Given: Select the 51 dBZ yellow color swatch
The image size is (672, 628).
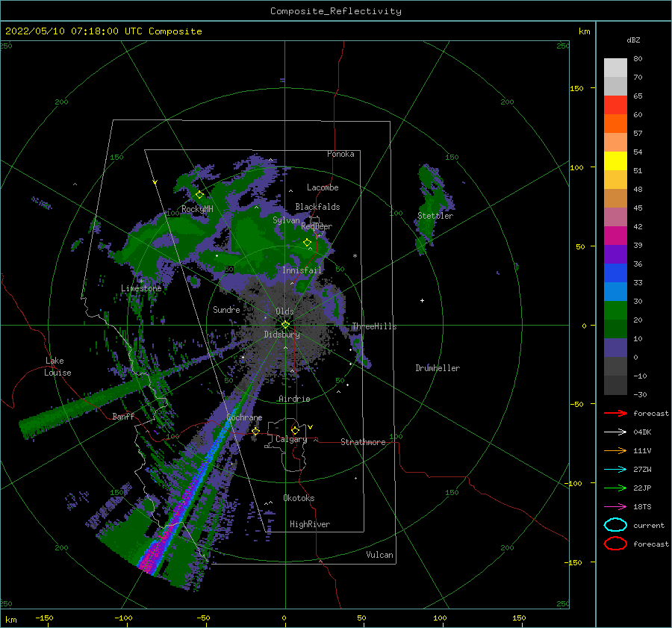Looking at the screenshot, I should coord(615,161).
